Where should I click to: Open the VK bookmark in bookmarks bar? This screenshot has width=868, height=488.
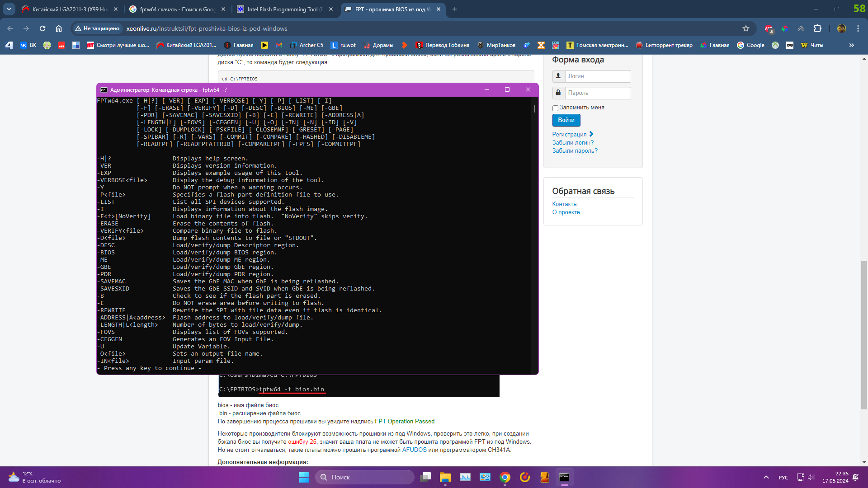click(x=28, y=45)
